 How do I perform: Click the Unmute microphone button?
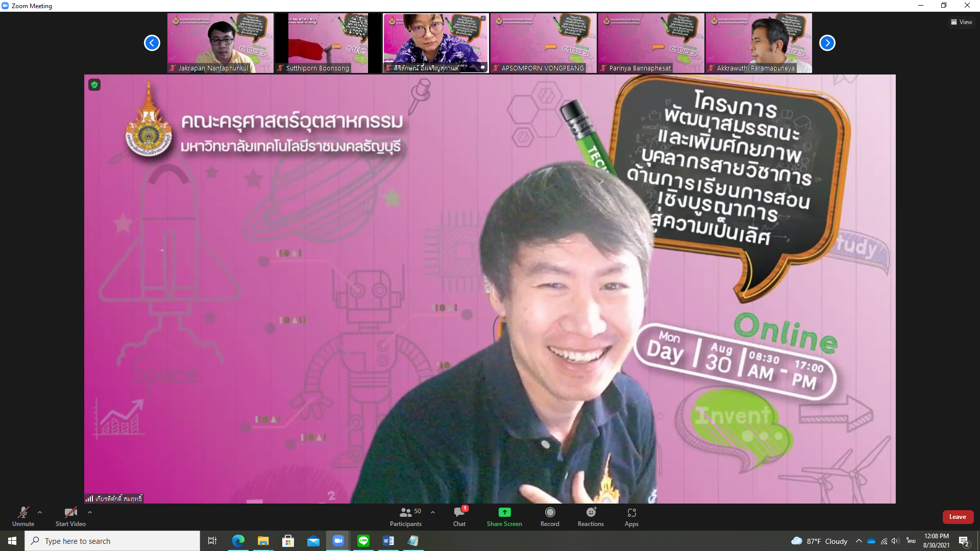pyautogui.click(x=23, y=516)
